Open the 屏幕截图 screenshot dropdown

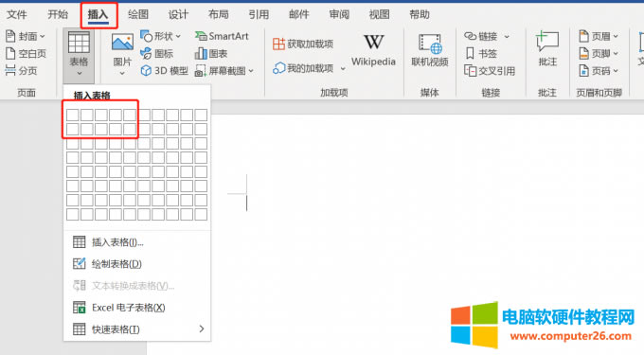point(251,71)
